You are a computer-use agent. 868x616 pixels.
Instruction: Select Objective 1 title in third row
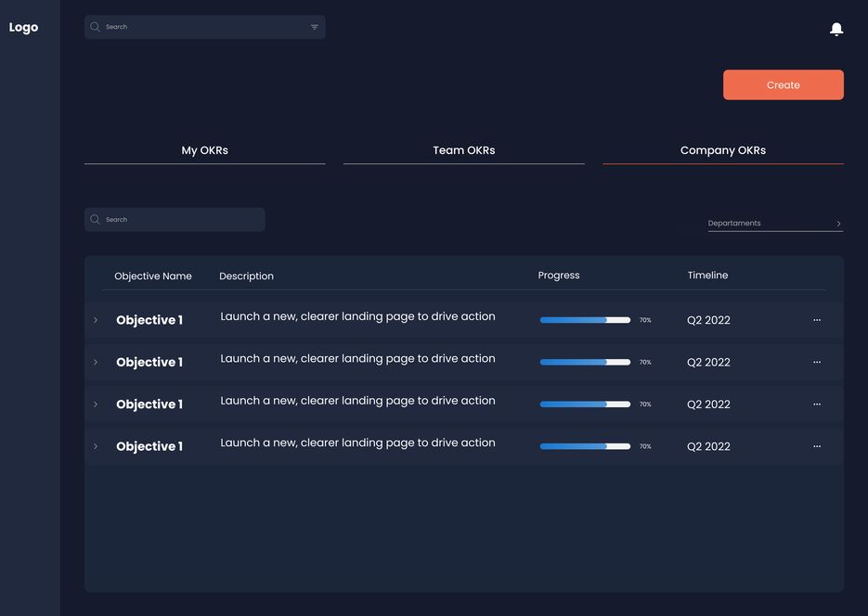149,404
